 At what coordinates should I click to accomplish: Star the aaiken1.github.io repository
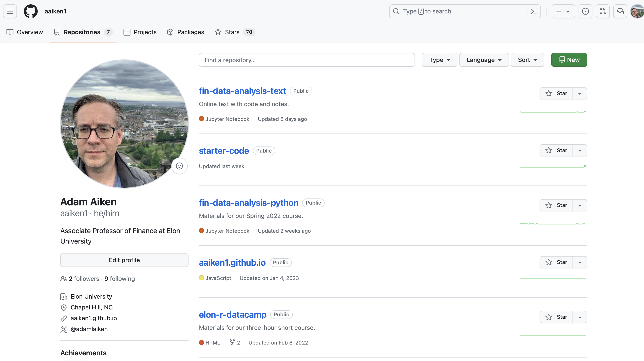click(x=556, y=262)
